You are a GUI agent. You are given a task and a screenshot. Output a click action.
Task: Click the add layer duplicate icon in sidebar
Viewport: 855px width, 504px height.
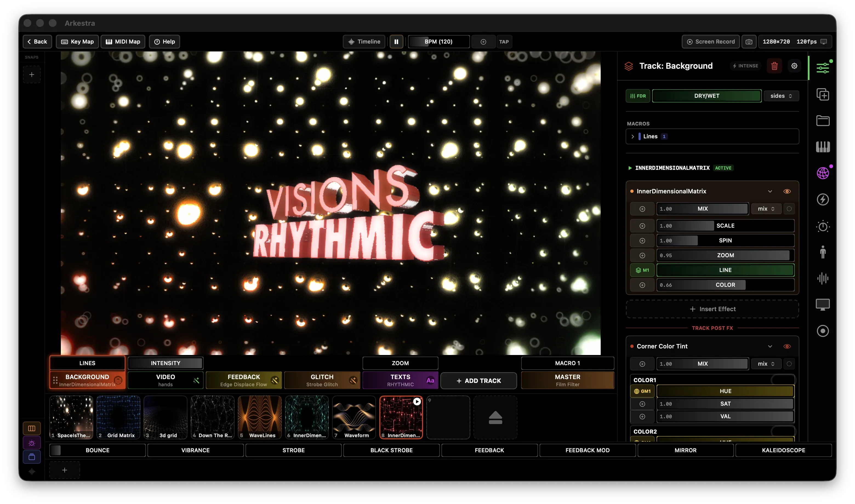tap(822, 94)
